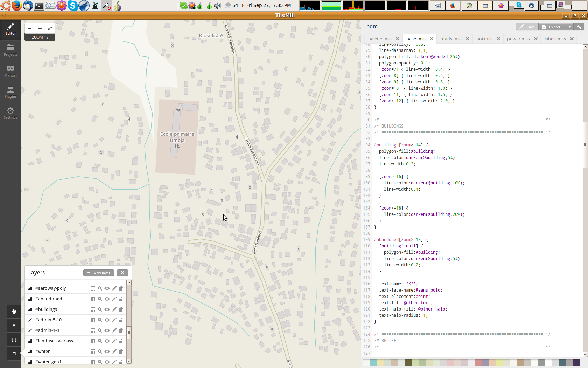Click the code editor scroll-up arrow
588x368 pixels.
coord(585,47)
